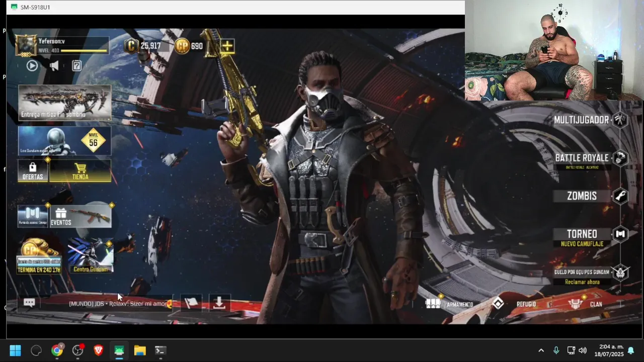This screenshot has width=644, height=362.
Task: Tap the C credits currency icon
Action: (x=131, y=46)
